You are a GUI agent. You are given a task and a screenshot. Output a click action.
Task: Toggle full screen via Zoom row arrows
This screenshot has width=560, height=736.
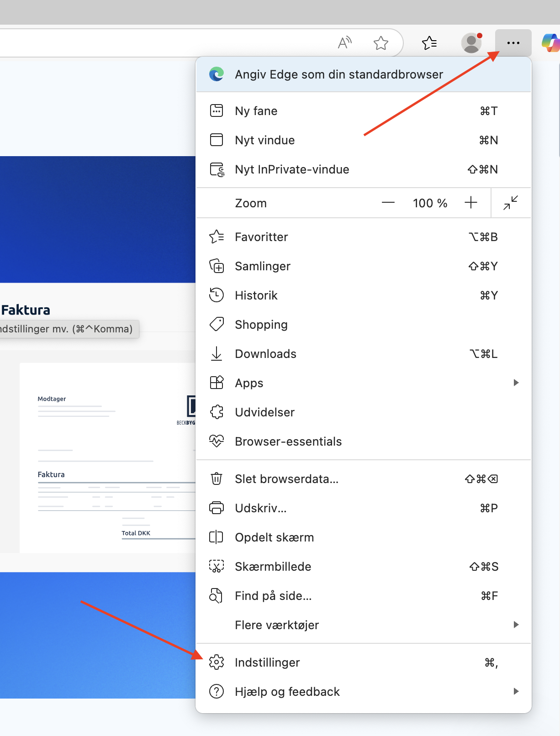pos(511,203)
